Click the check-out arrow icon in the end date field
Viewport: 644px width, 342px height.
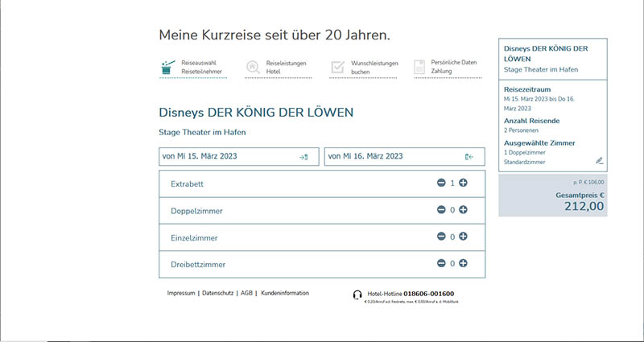point(469,157)
